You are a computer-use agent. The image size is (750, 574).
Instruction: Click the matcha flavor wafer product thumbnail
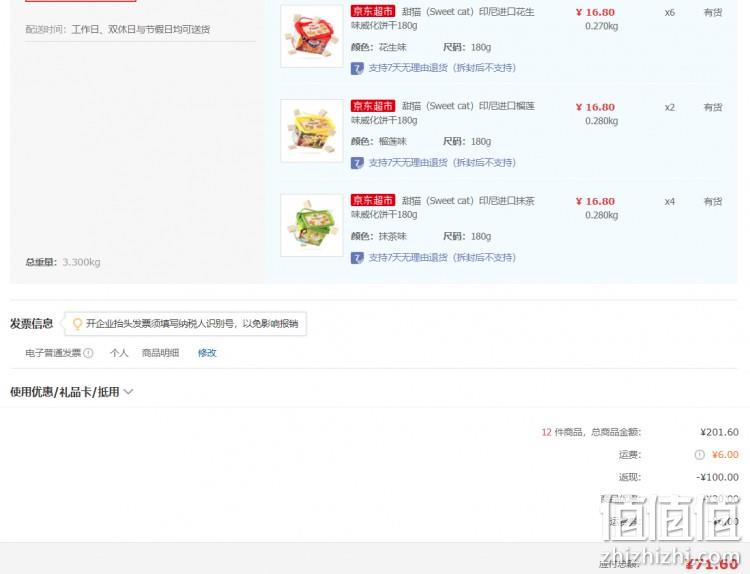(312, 225)
